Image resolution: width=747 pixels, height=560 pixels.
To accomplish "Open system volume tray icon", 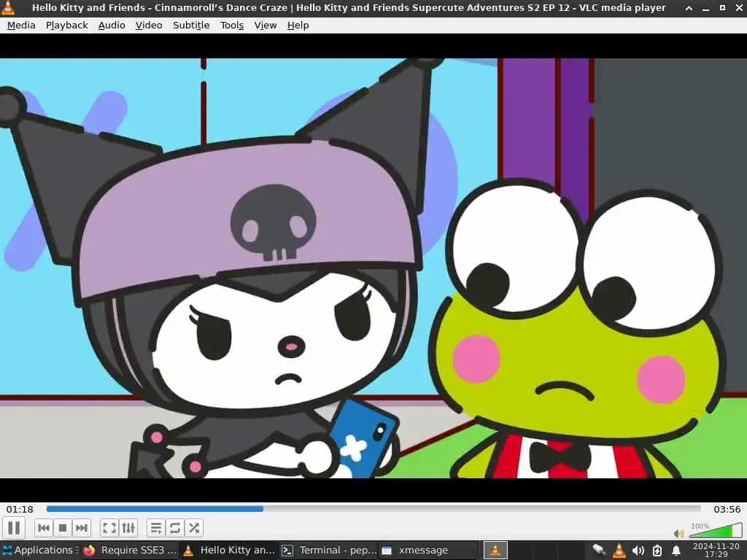I will (x=638, y=551).
